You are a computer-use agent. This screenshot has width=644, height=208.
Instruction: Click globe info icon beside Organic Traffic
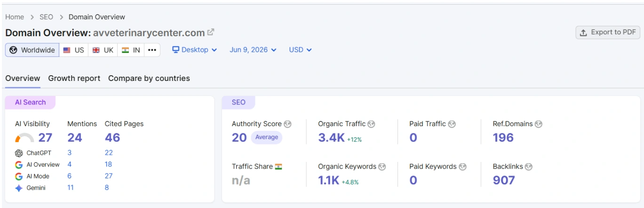point(371,124)
